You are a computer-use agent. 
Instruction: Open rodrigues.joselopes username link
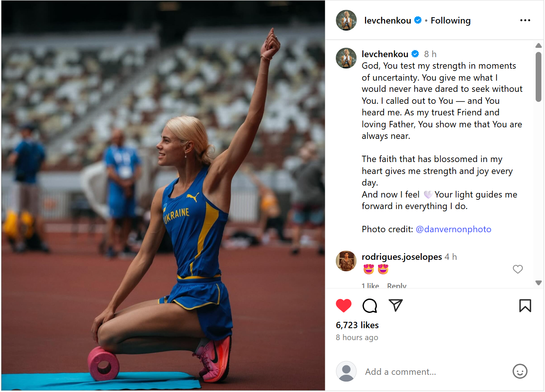point(402,257)
